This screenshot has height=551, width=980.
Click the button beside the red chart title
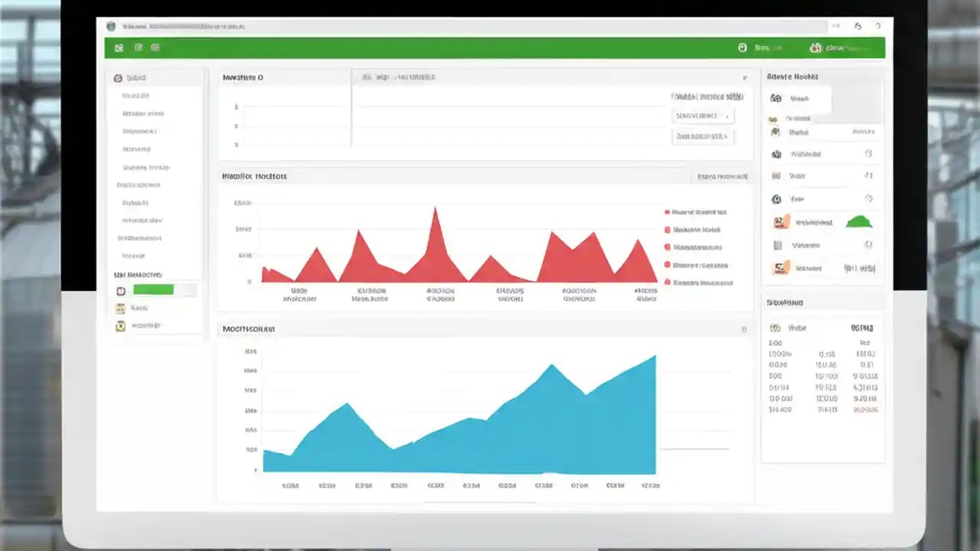720,176
